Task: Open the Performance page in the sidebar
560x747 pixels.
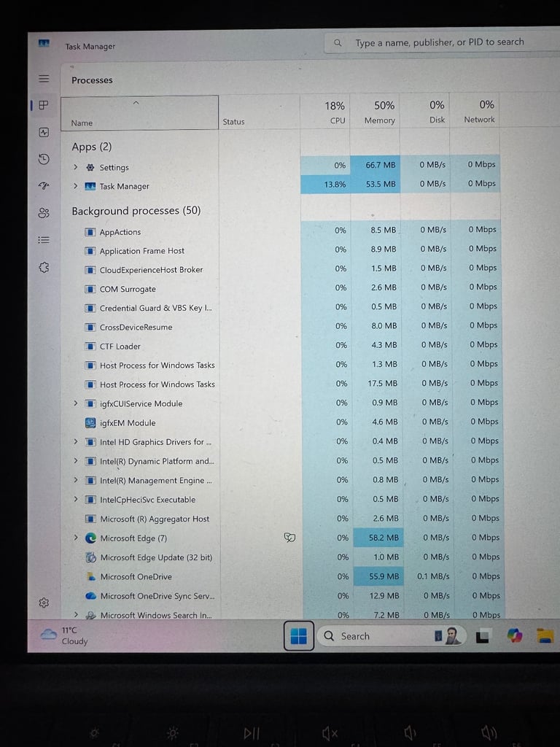Action: [x=44, y=132]
